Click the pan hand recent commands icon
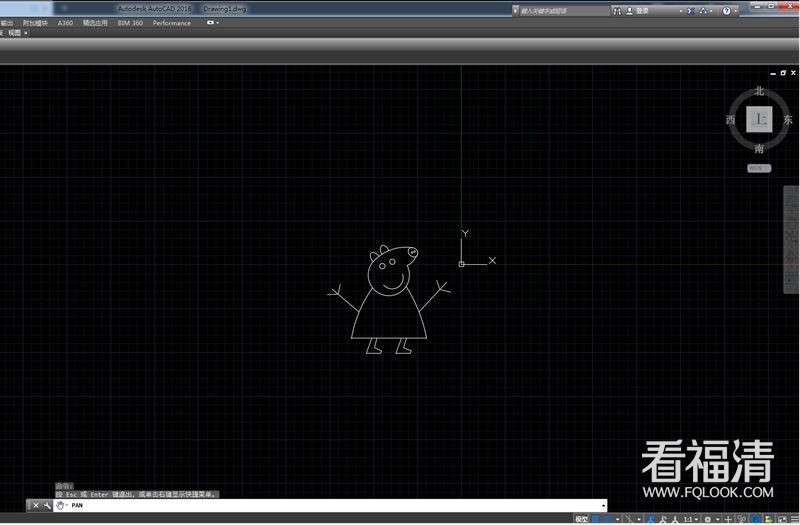800x525 pixels. (60, 505)
